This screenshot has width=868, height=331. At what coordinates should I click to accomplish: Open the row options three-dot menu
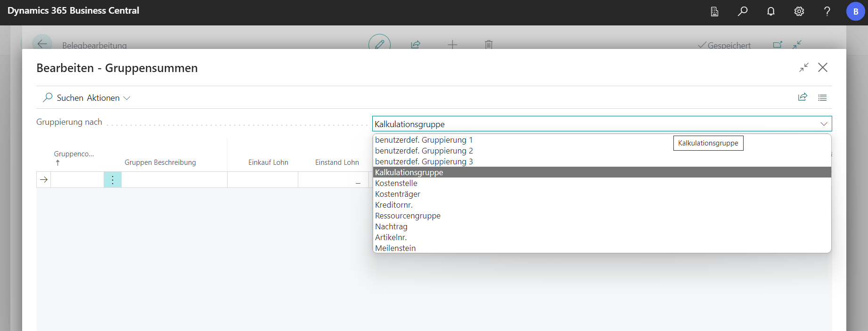113,180
